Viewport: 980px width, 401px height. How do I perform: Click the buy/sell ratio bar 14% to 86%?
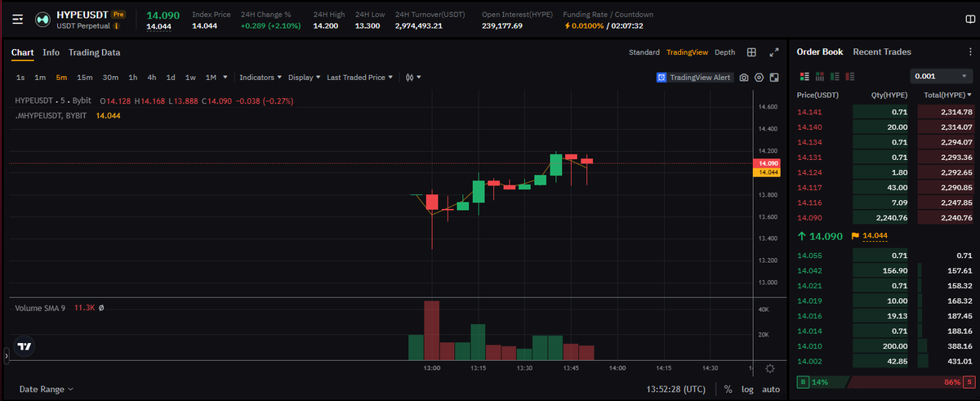click(x=885, y=382)
